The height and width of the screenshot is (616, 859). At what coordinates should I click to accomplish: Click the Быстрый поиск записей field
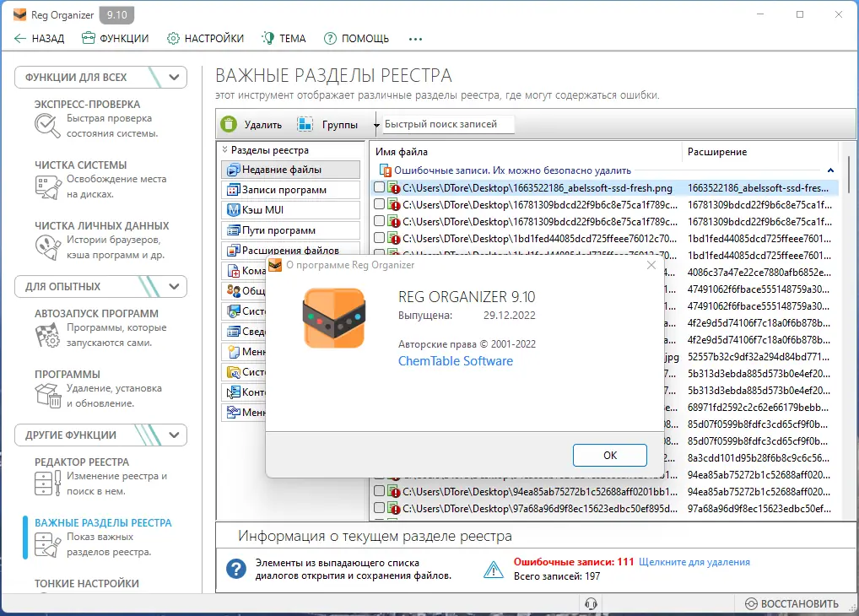(x=448, y=124)
